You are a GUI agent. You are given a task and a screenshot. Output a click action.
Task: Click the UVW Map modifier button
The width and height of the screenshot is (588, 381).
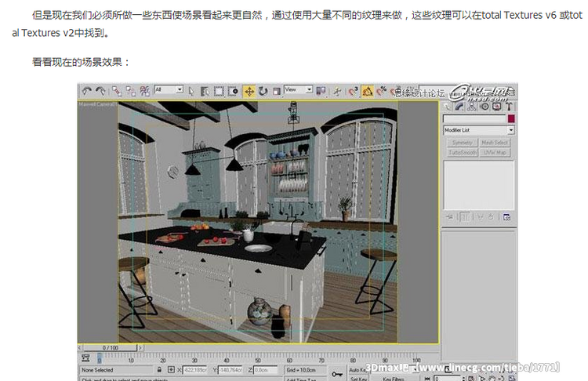coord(495,151)
